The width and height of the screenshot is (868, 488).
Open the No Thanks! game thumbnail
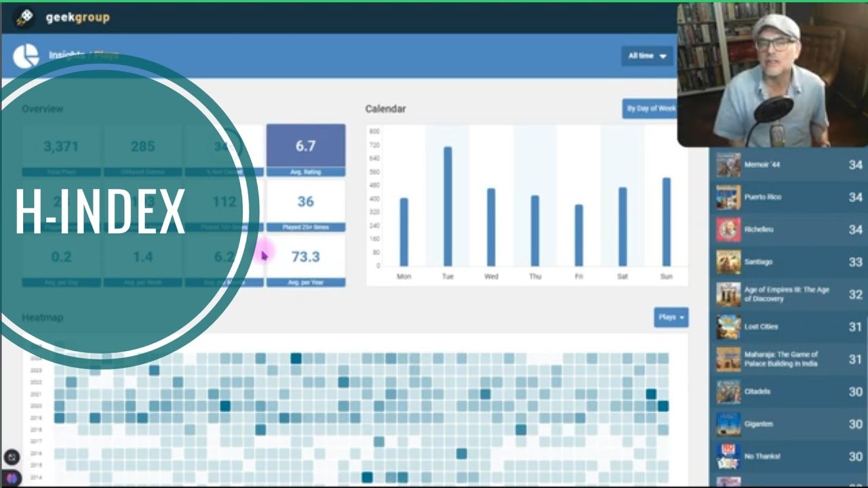[x=728, y=457]
